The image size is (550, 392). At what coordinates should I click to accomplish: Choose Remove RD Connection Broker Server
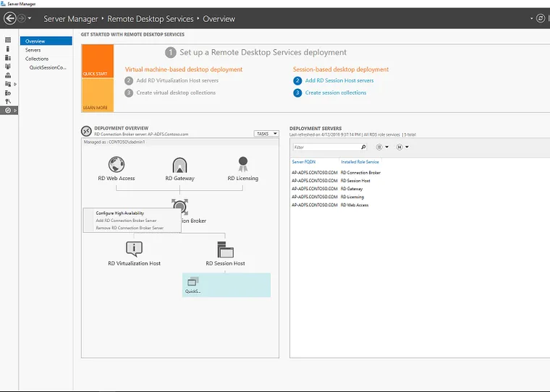pos(130,228)
